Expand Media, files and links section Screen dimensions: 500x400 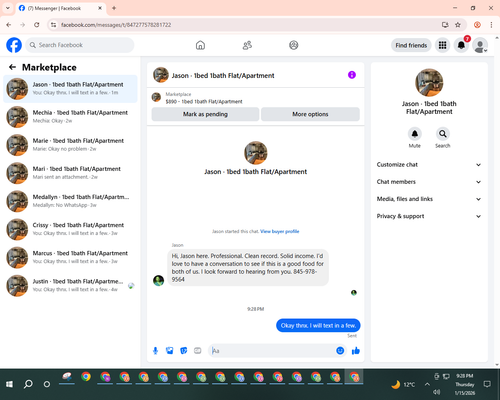click(429, 199)
